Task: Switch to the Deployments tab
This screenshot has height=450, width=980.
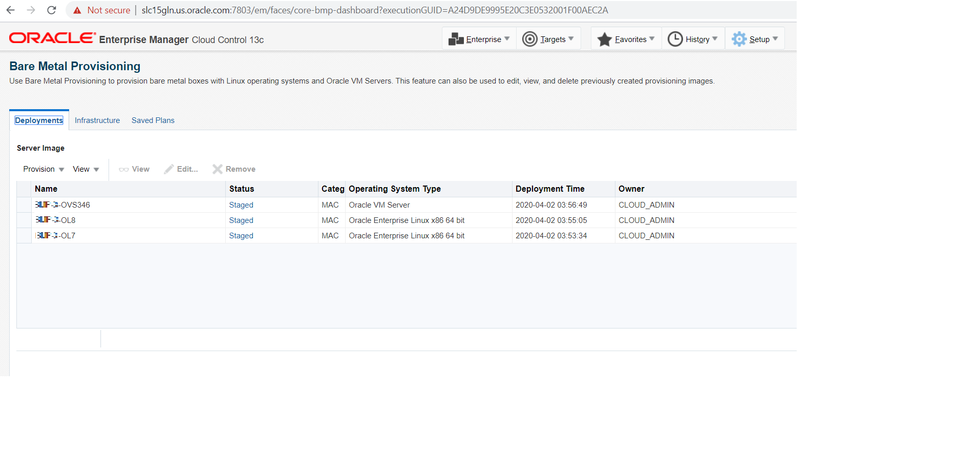Action: [39, 120]
